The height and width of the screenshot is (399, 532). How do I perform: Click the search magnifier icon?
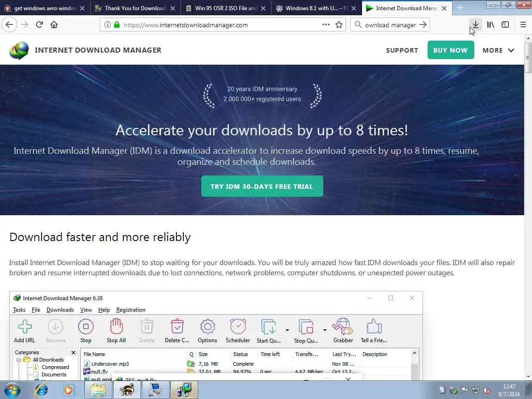[x=358, y=24]
